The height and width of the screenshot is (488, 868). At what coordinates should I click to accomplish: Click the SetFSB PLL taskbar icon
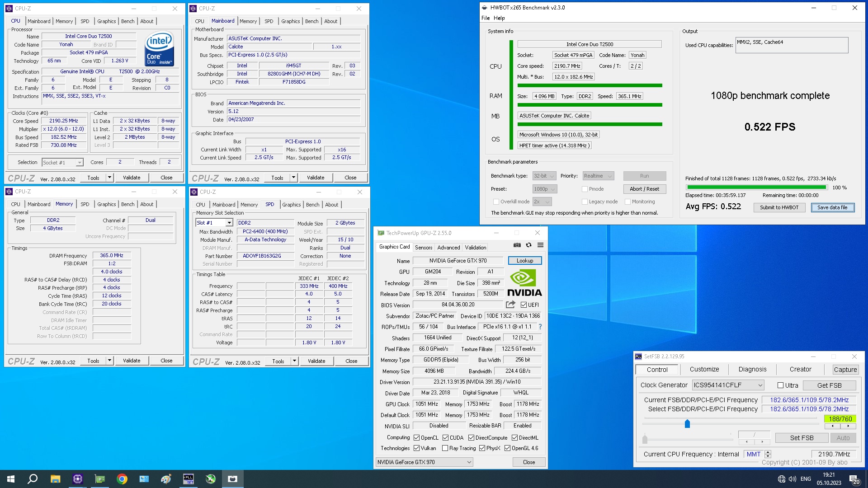pos(188,479)
